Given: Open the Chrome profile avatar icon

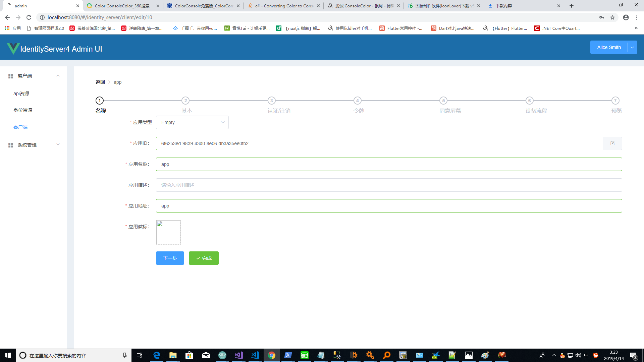Looking at the screenshot, I should coord(626,17).
